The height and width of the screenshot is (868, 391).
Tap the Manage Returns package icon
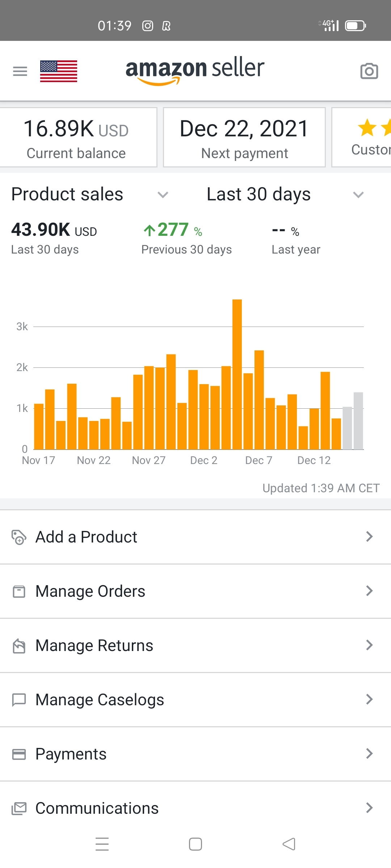tap(19, 646)
